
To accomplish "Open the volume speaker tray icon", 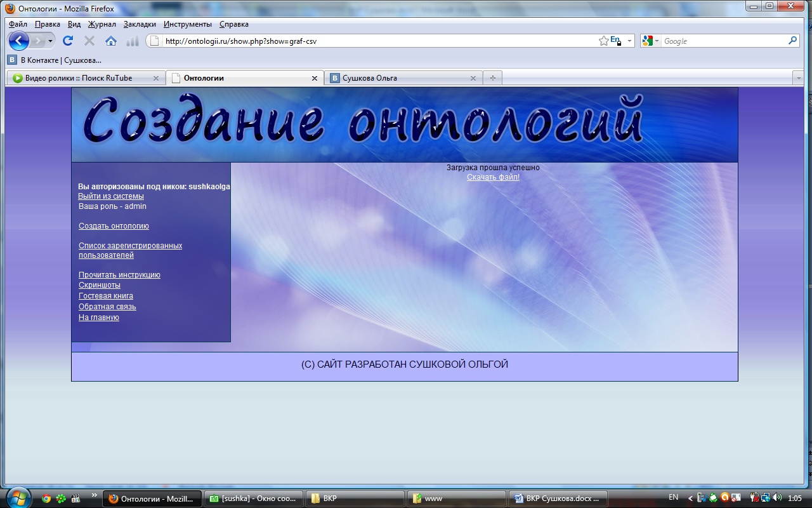I will coord(777,498).
